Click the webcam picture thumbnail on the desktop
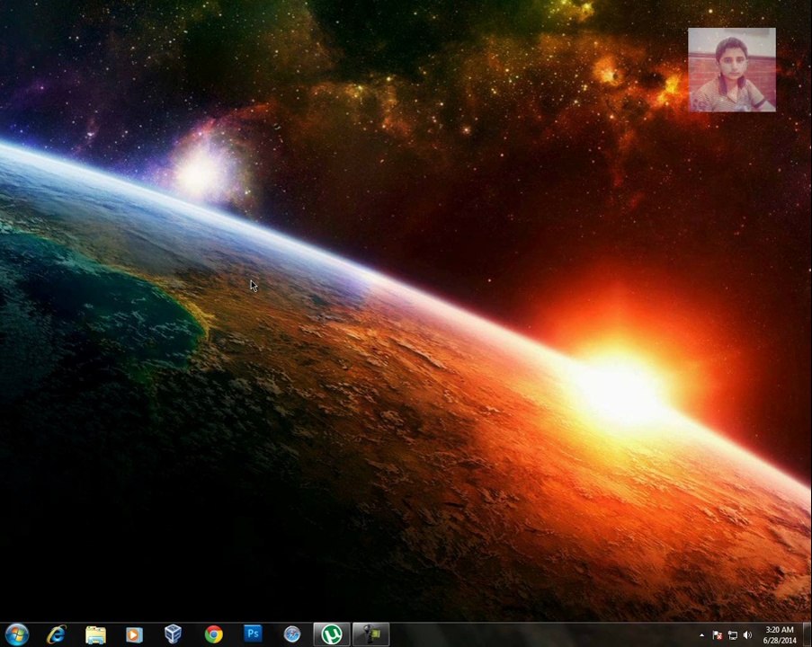The height and width of the screenshot is (647, 812). [x=732, y=70]
